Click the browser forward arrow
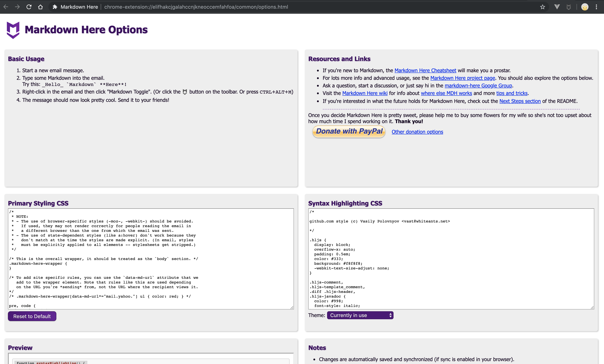 (x=17, y=7)
